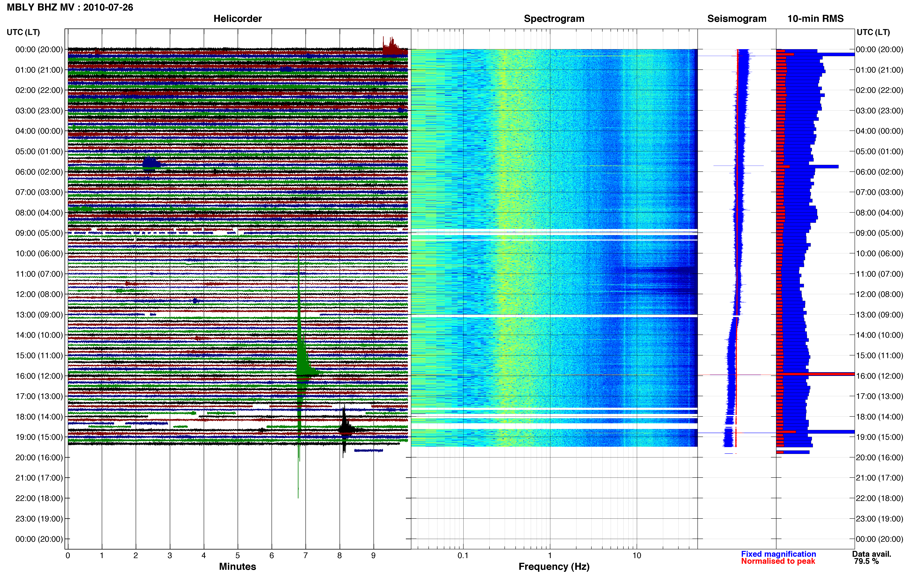The image size is (924, 578).
Task: Select the 'Seismogram' panel heading
Action: (x=737, y=19)
